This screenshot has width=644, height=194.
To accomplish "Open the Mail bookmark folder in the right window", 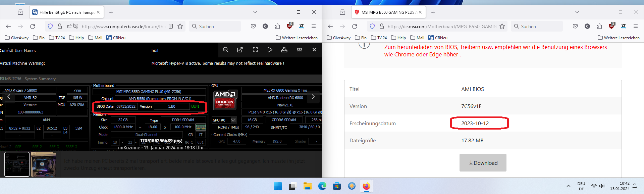I will pos(417,38).
